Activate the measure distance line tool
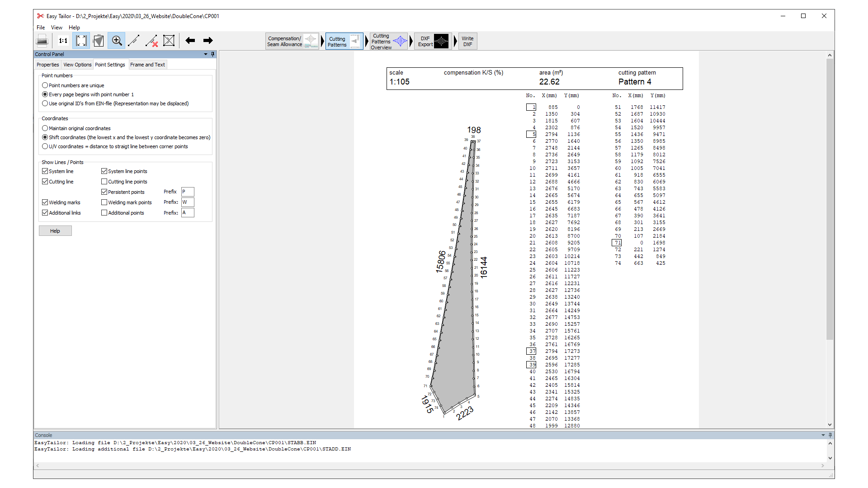 point(134,41)
